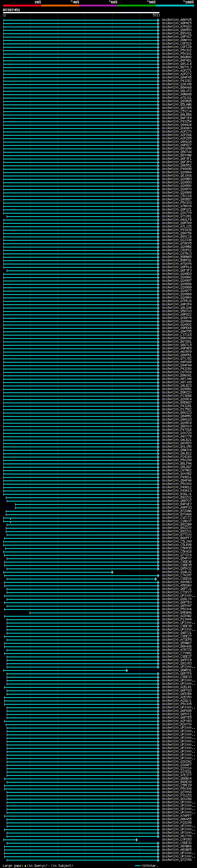Viewport: 197px width, 868px height.
Task: Select UniRef100_P24260 label
Action: [x=177, y=457]
